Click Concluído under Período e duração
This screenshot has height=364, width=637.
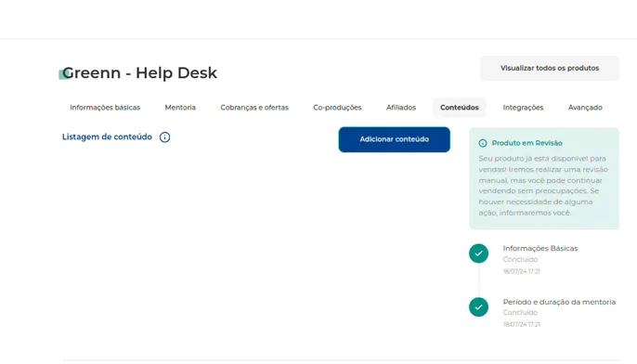[x=520, y=312]
